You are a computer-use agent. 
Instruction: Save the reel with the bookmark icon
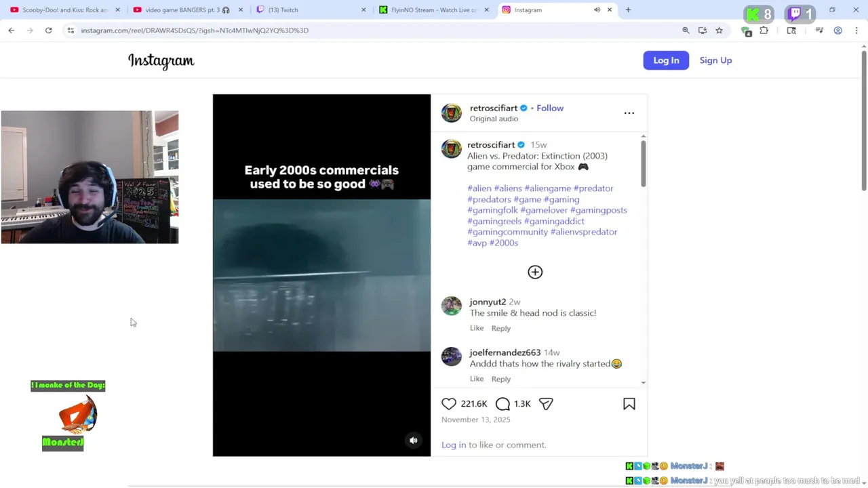(x=629, y=404)
